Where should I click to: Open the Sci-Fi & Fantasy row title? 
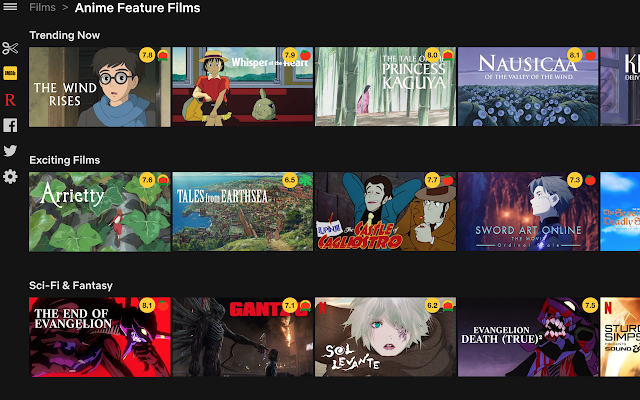coord(71,285)
